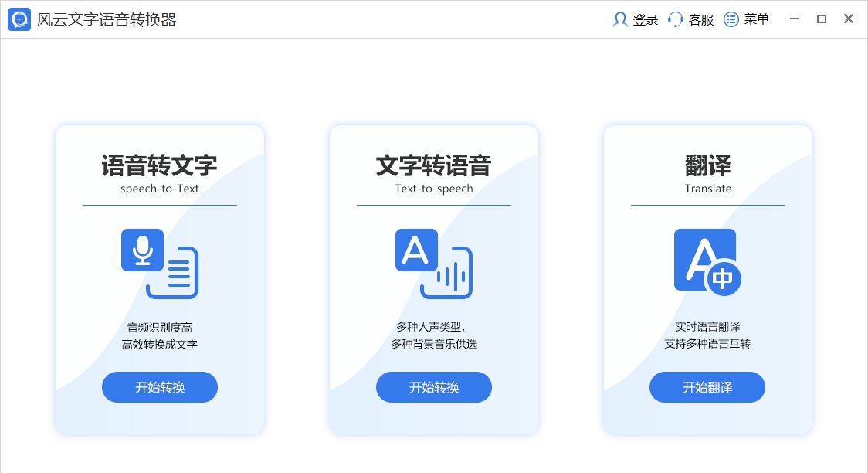
Task: Click the Translate subtitle
Action: click(708, 189)
